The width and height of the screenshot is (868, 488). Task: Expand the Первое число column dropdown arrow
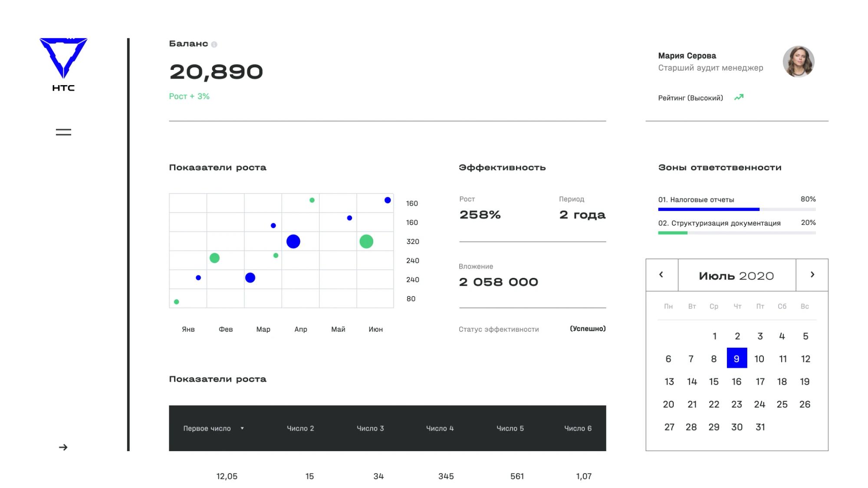click(x=242, y=429)
